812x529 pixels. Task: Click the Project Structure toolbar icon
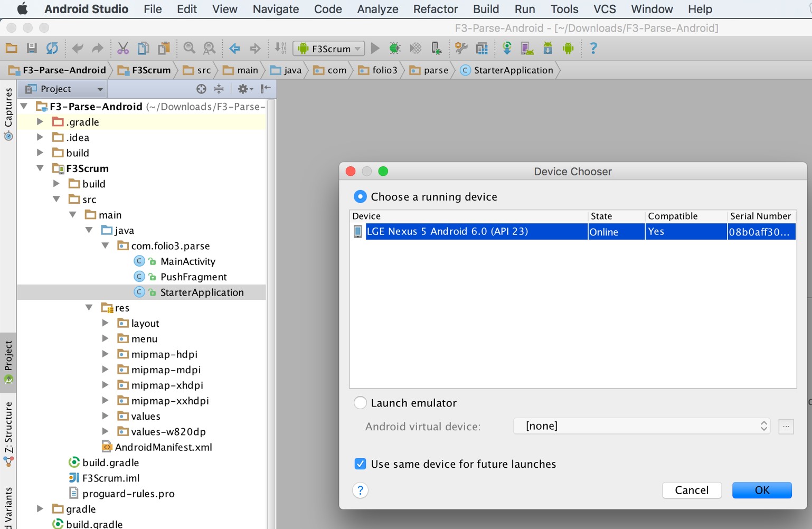(x=481, y=49)
